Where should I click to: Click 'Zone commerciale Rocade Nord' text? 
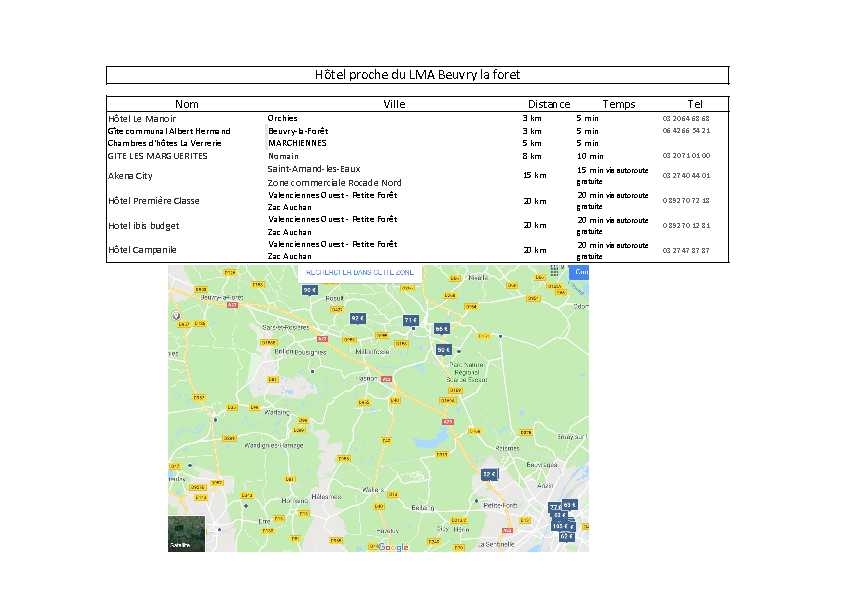pos(334,183)
